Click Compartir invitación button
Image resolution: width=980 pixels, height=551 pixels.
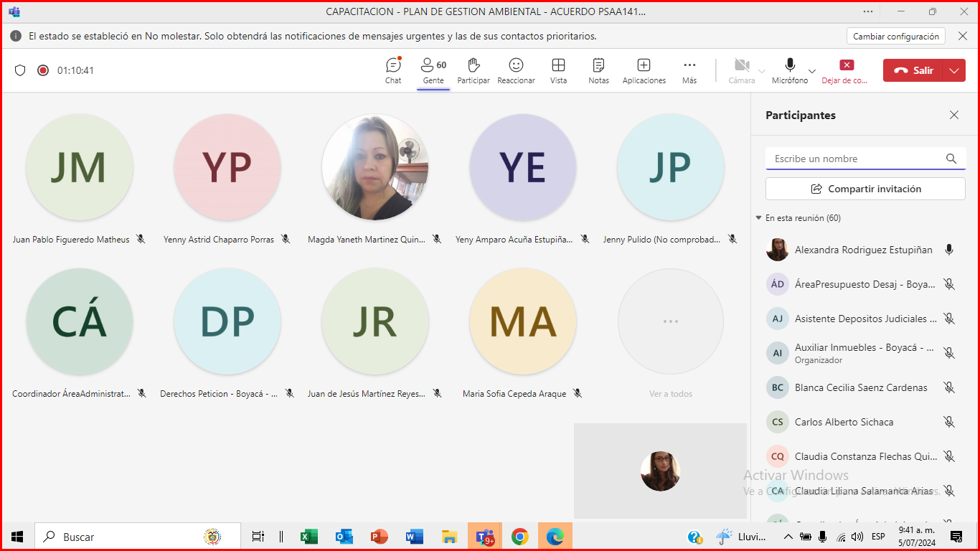coord(865,189)
